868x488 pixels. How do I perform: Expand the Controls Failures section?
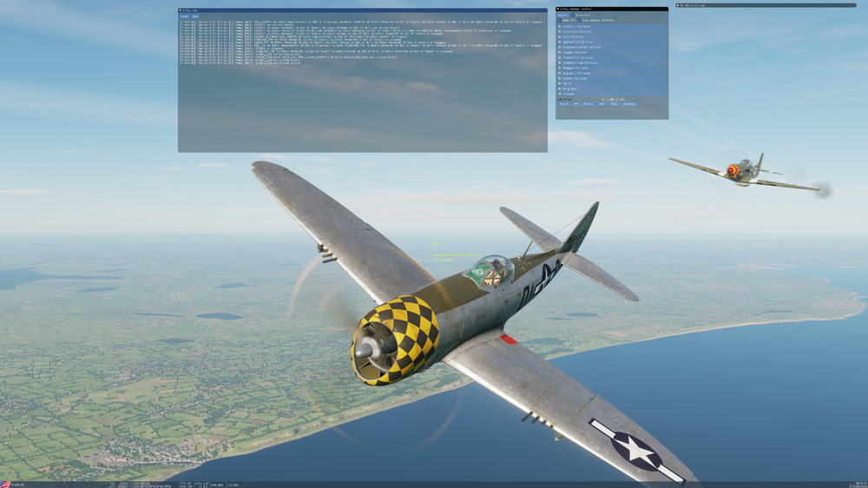(612, 27)
